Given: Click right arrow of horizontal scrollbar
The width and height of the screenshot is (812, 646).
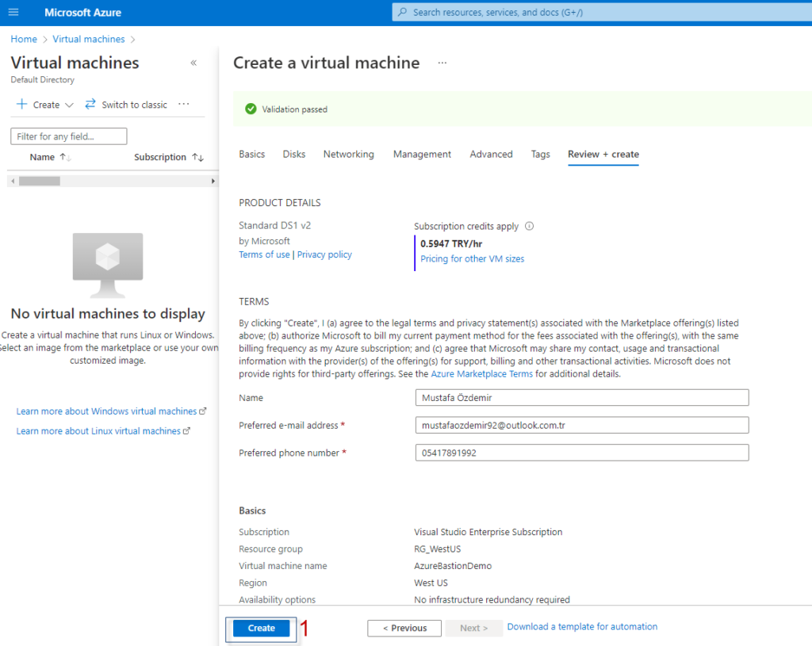Looking at the screenshot, I should click(x=213, y=182).
